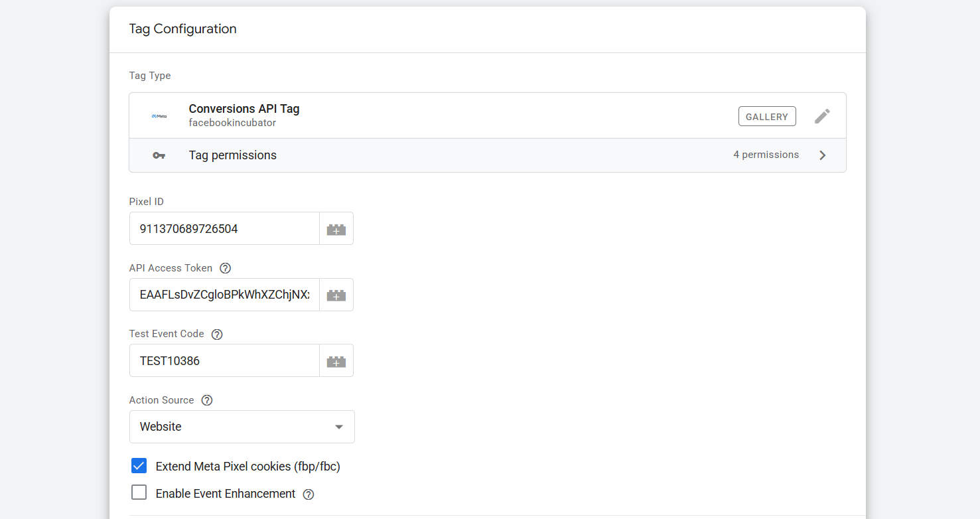Show help for Enable Event Enhancement
Screen dimensions: 980x519
click(309, 494)
